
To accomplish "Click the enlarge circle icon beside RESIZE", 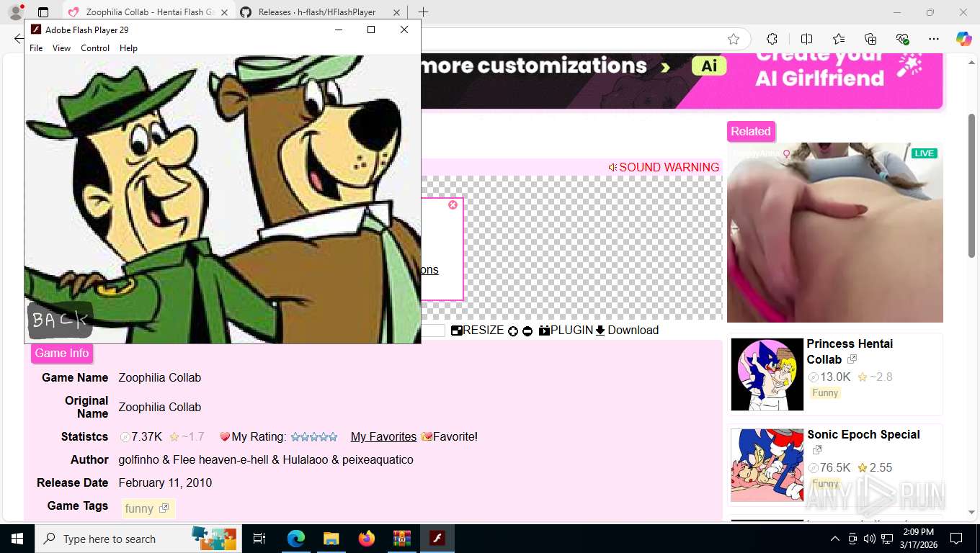I will pos(513,331).
